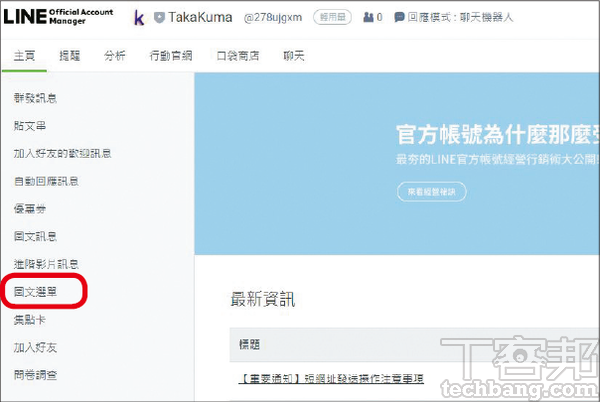Click the friends count icon
The image size is (600, 402).
tap(368, 17)
